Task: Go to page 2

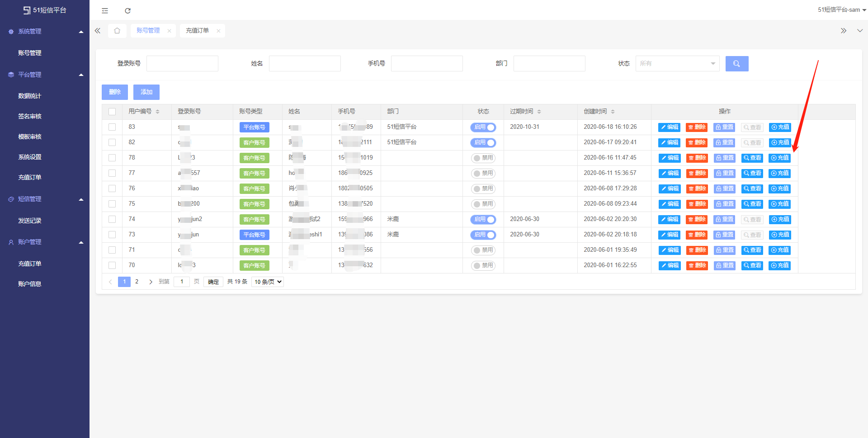Action: [137, 282]
